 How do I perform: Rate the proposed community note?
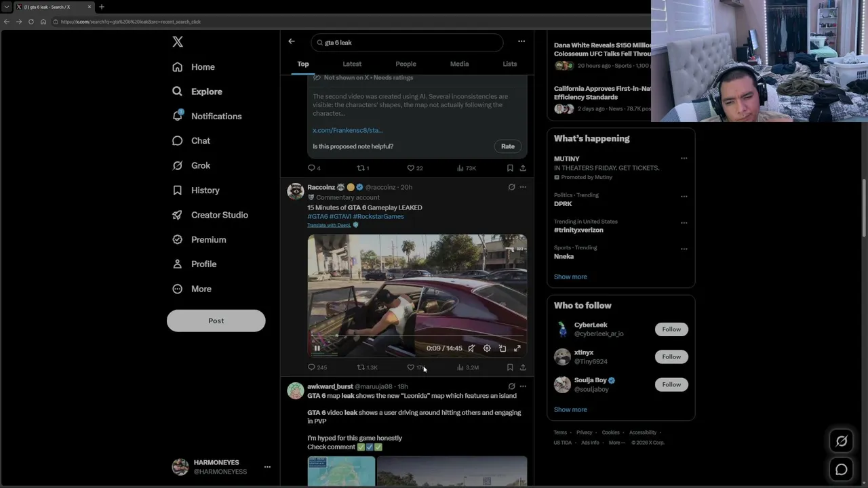[x=508, y=146]
